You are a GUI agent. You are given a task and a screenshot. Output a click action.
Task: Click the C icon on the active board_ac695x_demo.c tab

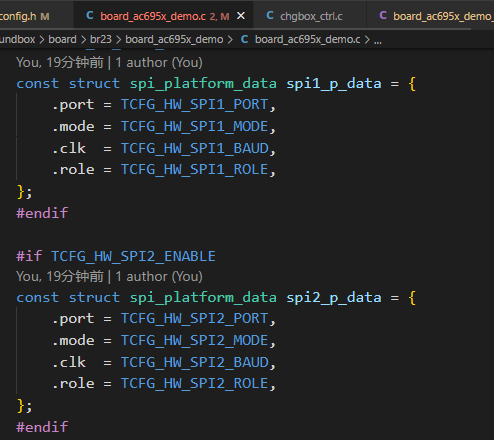(x=90, y=15)
